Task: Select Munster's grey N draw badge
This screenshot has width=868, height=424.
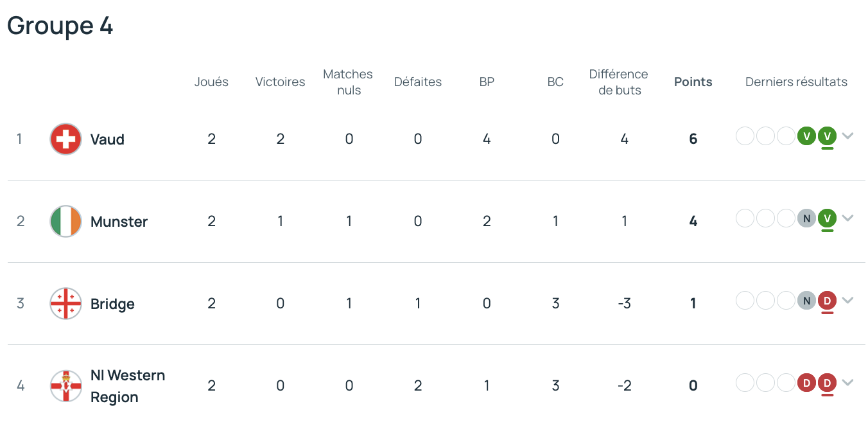Action: point(806,218)
